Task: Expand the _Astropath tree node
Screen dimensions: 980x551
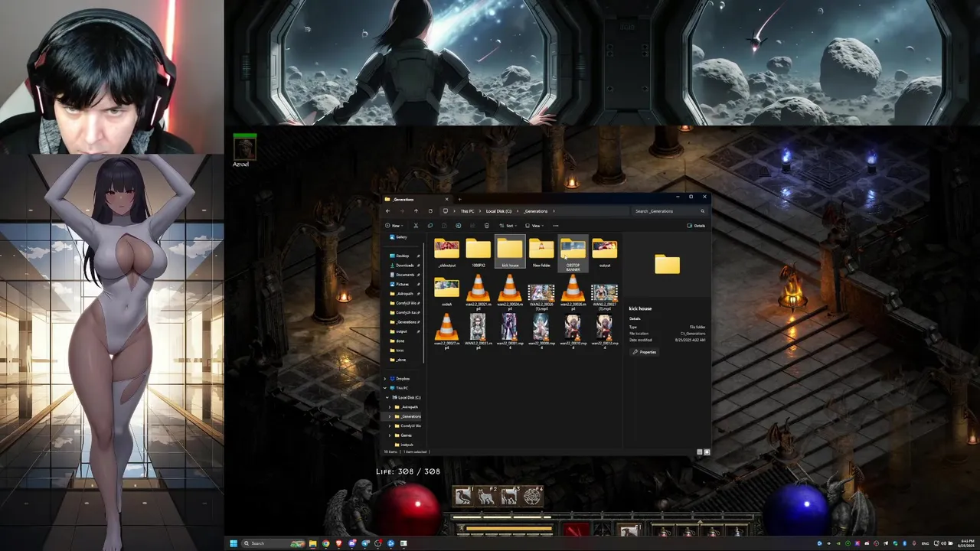Action: tap(390, 407)
